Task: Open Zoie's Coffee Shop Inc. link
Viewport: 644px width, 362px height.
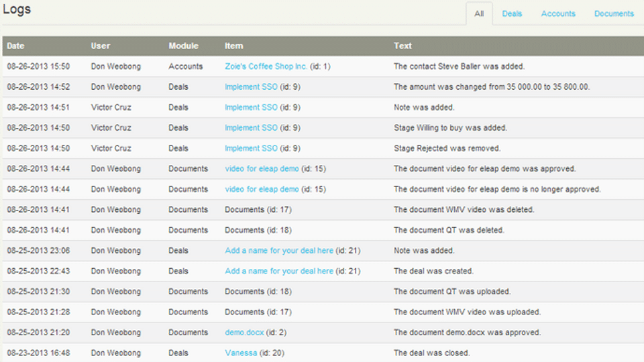Action: (x=266, y=66)
